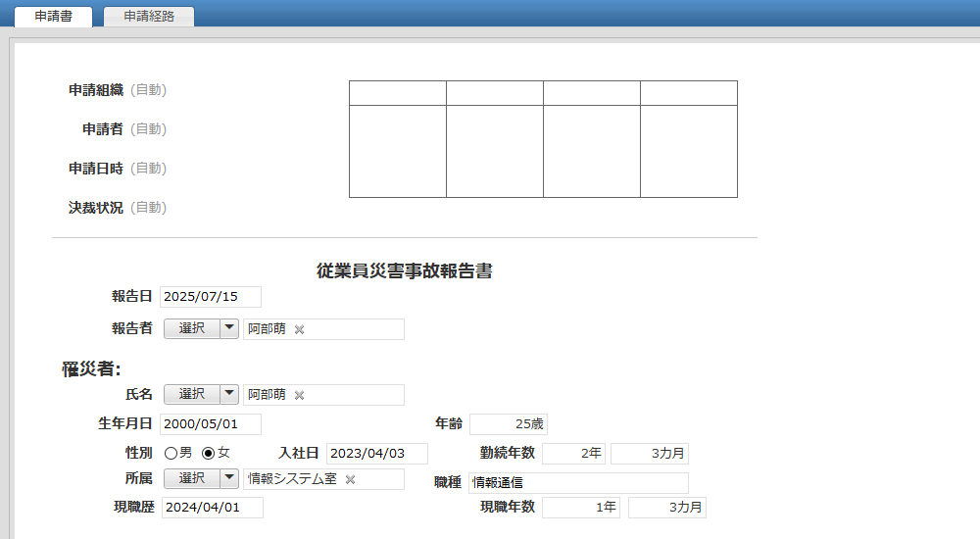The height and width of the screenshot is (539, 980).
Task: Click the 年齢 field showing 25歳
Action: (508, 424)
